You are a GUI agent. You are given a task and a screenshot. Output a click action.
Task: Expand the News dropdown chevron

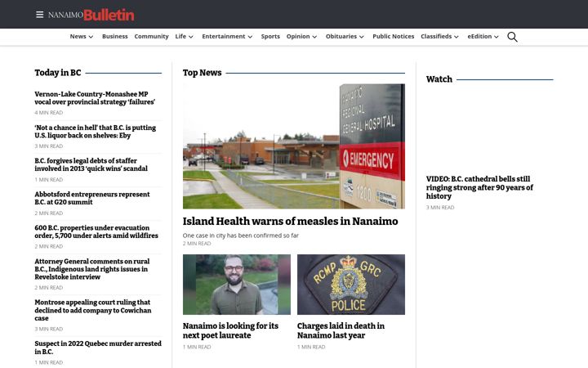pyautogui.click(x=91, y=37)
